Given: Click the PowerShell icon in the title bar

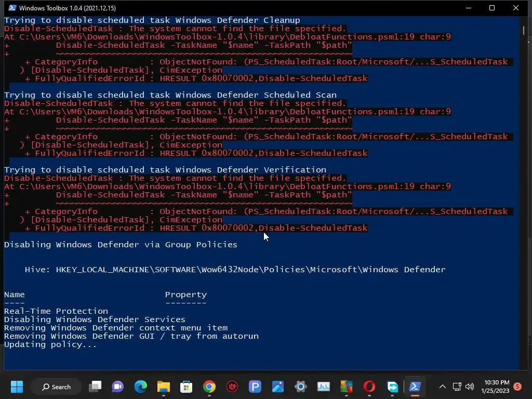Looking at the screenshot, I should [x=12, y=8].
